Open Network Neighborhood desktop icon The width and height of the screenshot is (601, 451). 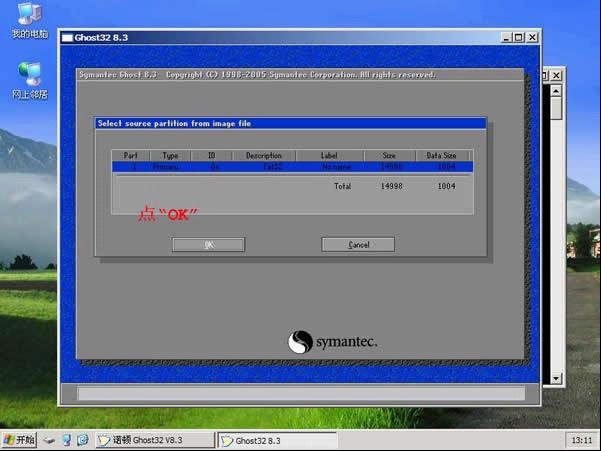(x=29, y=80)
